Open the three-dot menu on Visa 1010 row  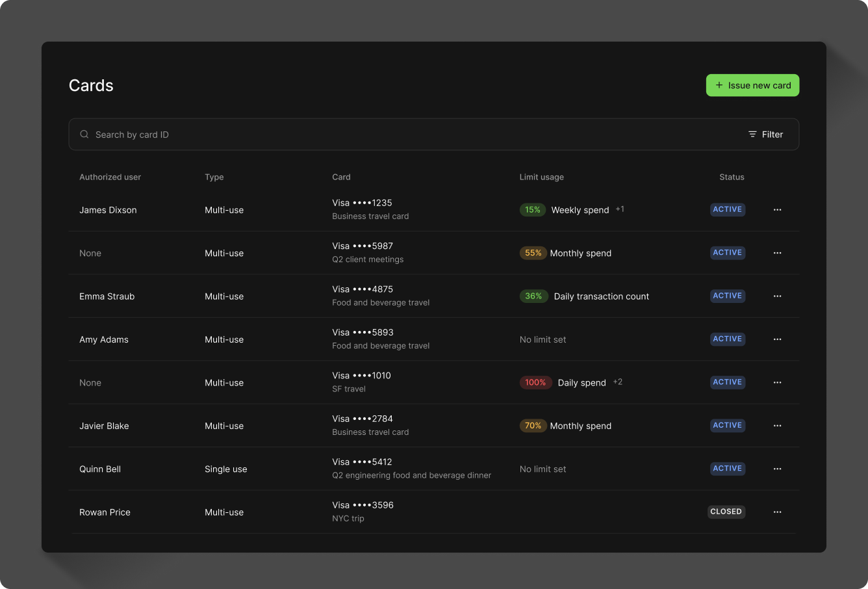tap(777, 383)
